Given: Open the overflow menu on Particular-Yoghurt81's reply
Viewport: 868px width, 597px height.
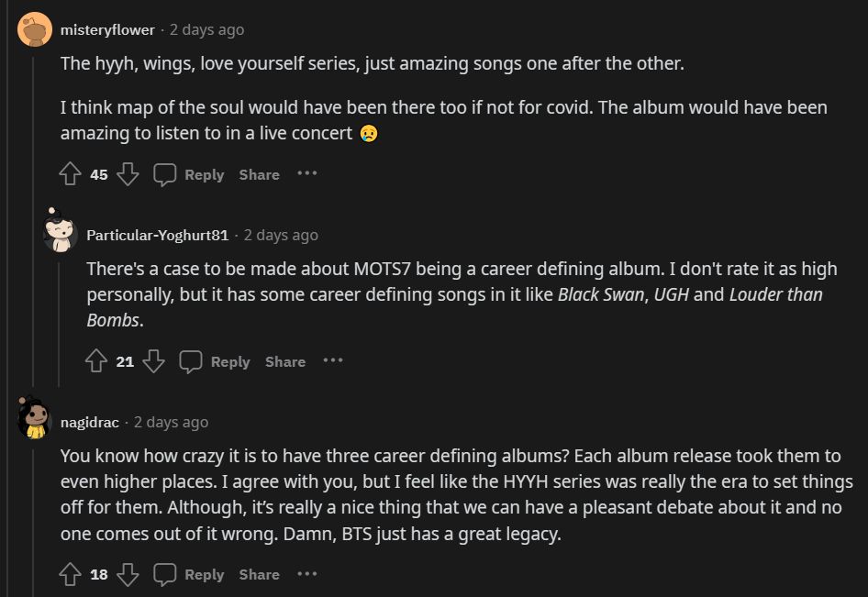Looking at the screenshot, I should tap(334, 361).
